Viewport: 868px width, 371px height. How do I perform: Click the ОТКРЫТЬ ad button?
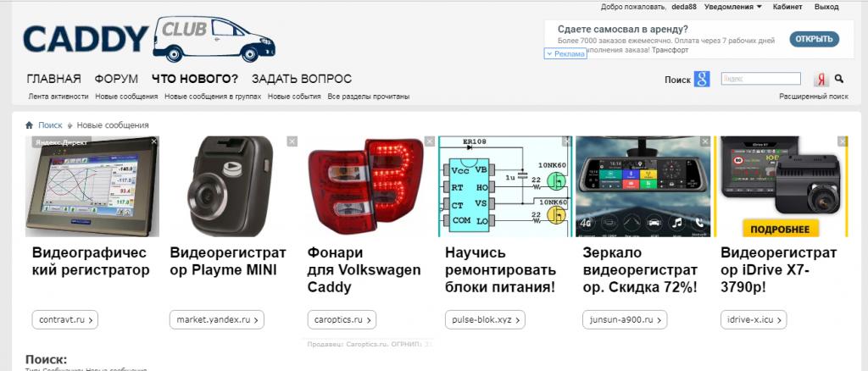tap(815, 39)
